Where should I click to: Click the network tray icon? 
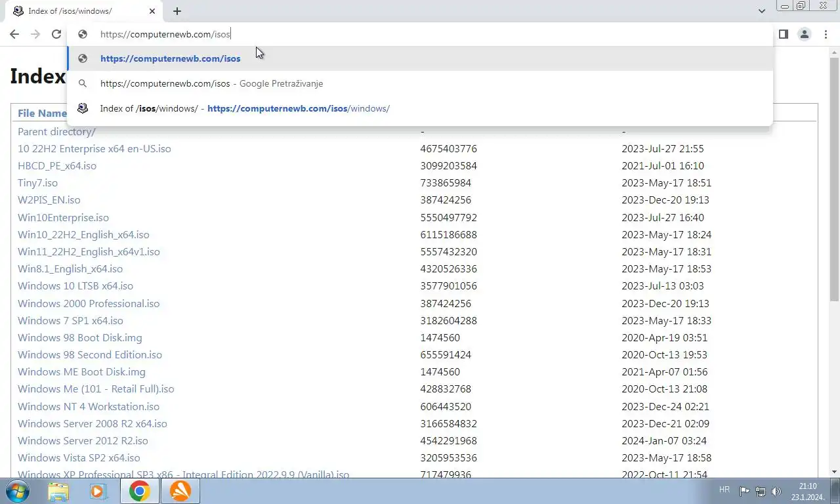(761, 491)
